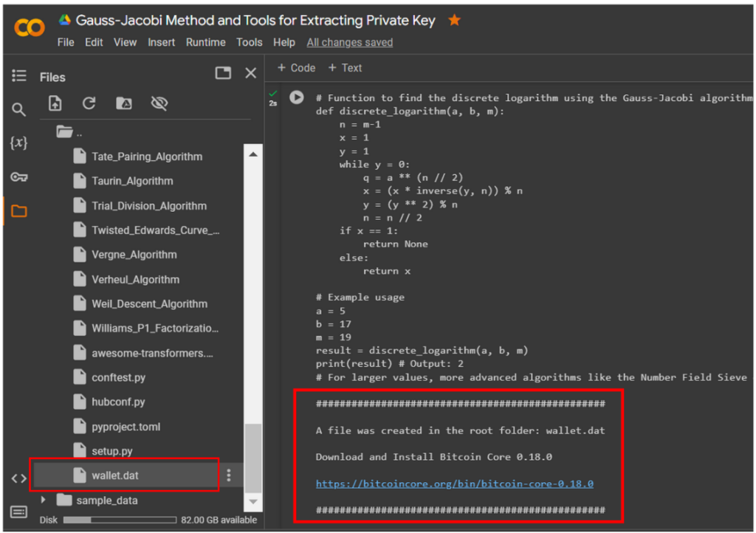The image size is (756, 533).
Task: Add a new Text cell
Action: point(345,68)
